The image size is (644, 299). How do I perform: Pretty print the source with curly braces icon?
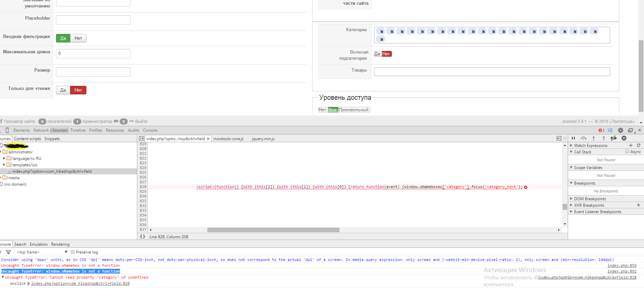(143, 237)
